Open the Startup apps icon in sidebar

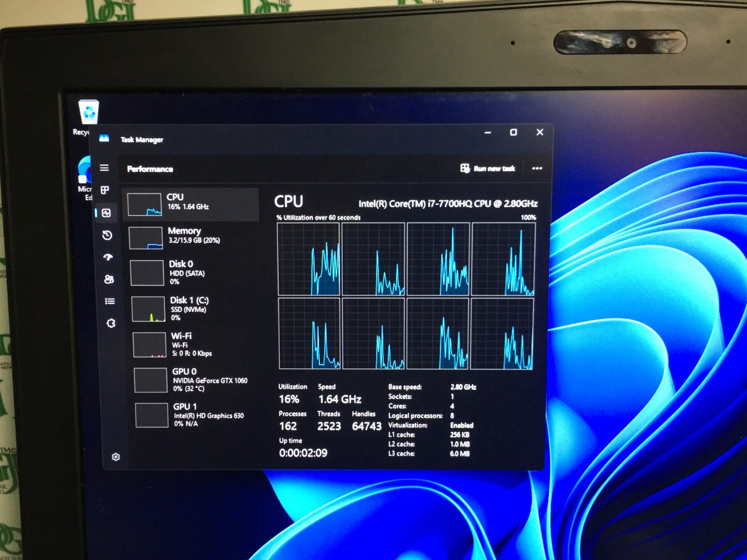pyautogui.click(x=108, y=257)
